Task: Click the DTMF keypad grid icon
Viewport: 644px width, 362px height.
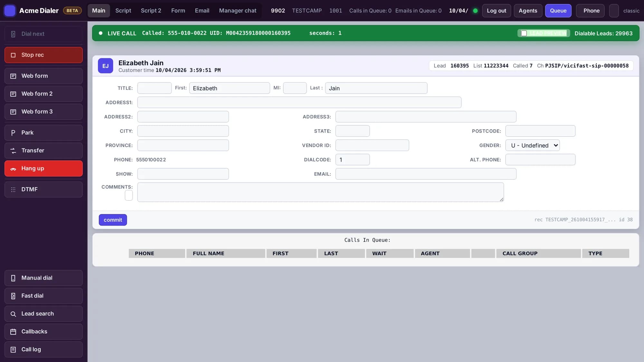Action: click(x=13, y=190)
